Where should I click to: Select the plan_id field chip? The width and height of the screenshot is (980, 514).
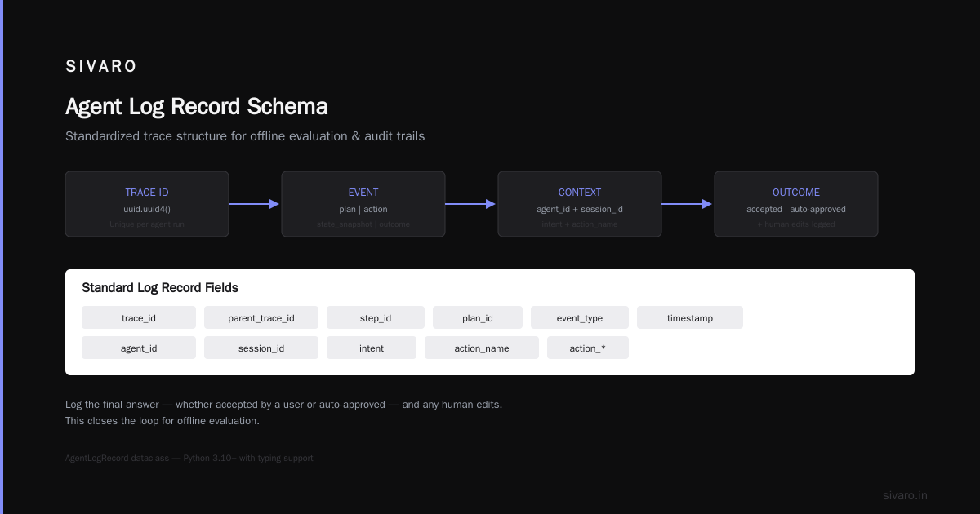click(x=478, y=317)
